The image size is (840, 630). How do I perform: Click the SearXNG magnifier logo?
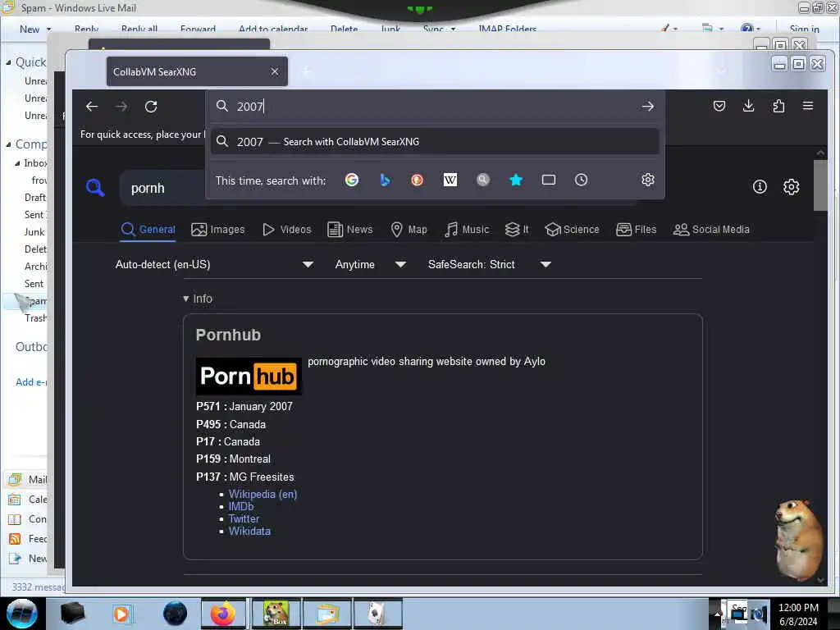pos(95,188)
